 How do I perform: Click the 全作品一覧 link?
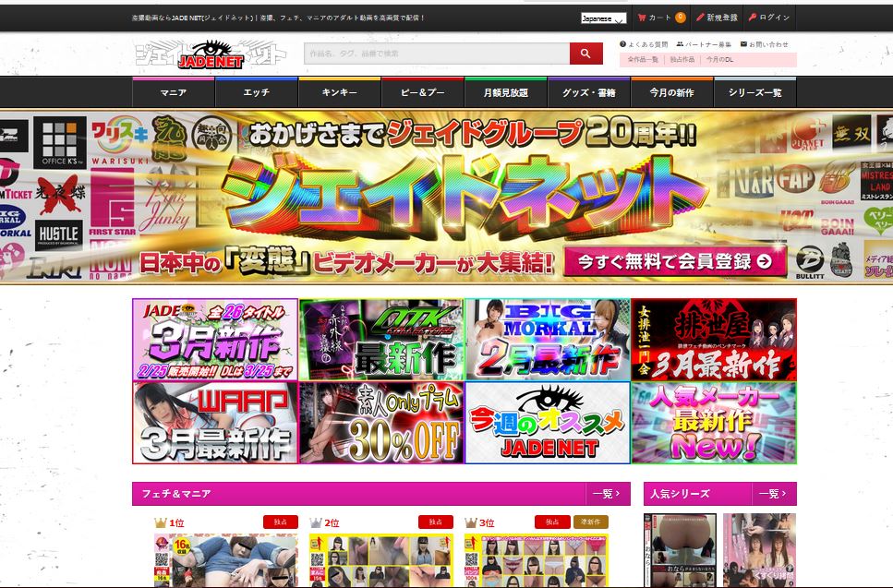[643, 59]
